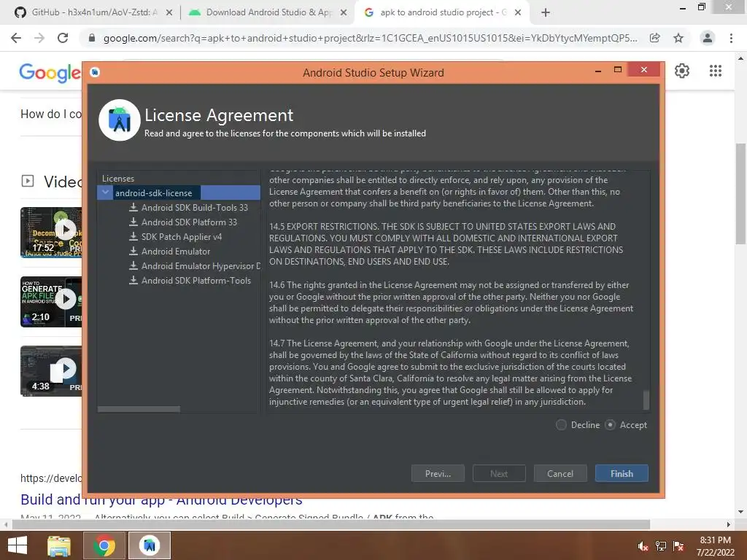Close the Download Android Studio tab
The image size is (747, 560).
[344, 13]
